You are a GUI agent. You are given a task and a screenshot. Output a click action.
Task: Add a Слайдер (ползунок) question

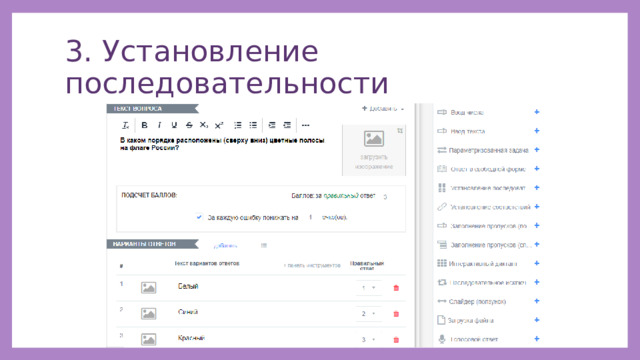point(537,301)
